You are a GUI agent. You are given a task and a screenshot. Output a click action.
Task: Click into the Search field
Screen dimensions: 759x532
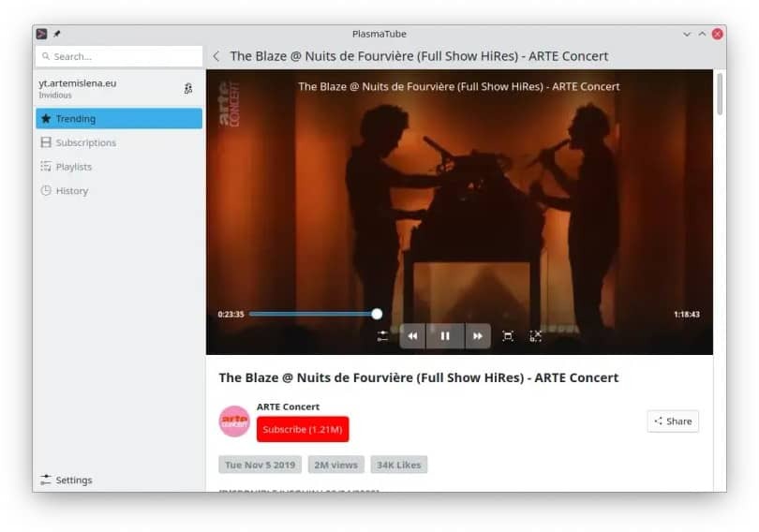119,56
